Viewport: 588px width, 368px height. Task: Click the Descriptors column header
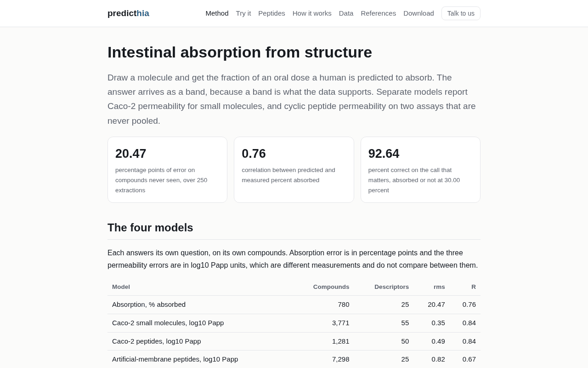coord(391,287)
